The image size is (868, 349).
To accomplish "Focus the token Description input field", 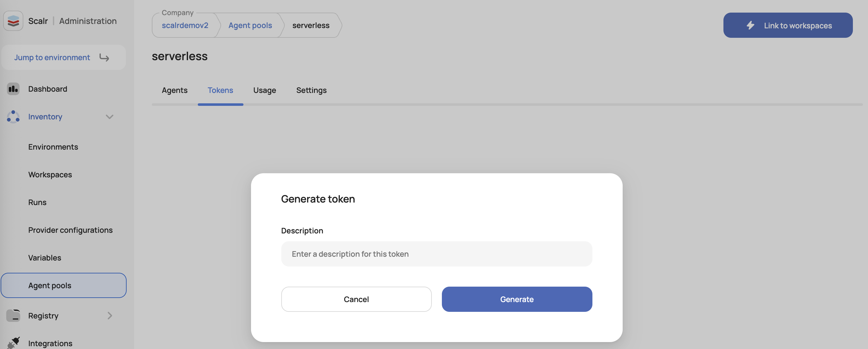I will [436, 254].
